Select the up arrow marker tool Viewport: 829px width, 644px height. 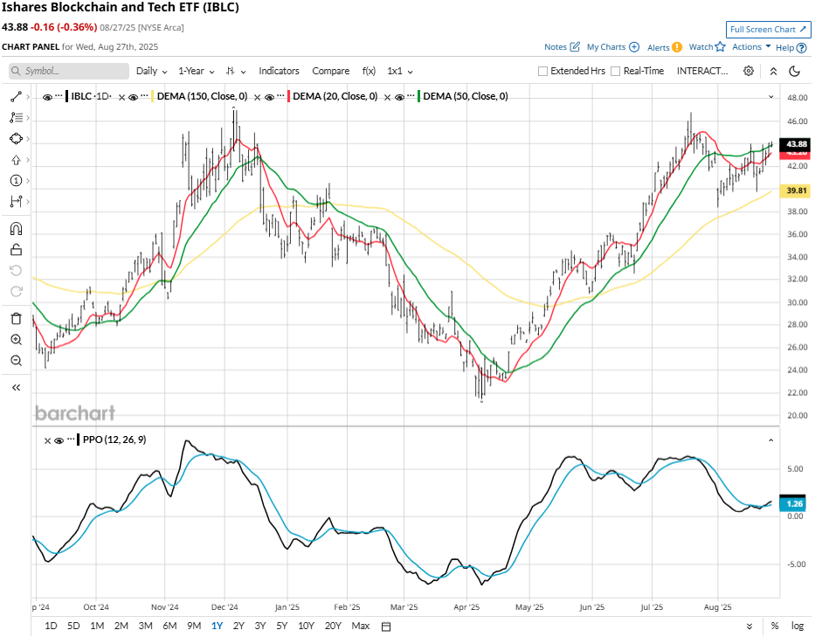pos(16,160)
